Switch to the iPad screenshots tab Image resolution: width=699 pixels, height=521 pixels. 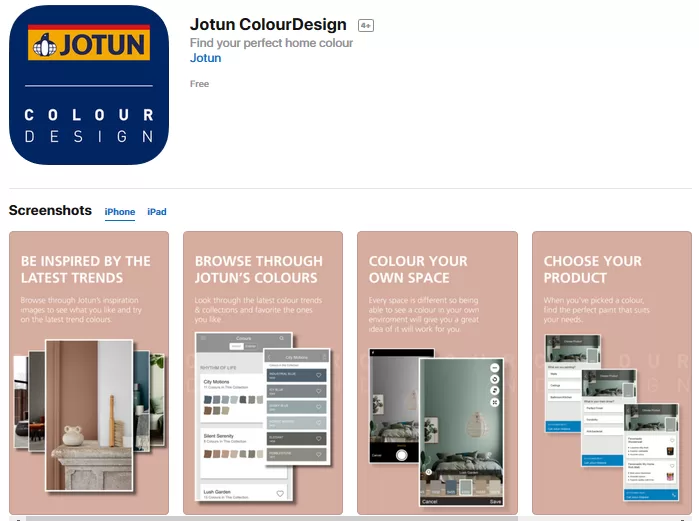click(x=157, y=212)
